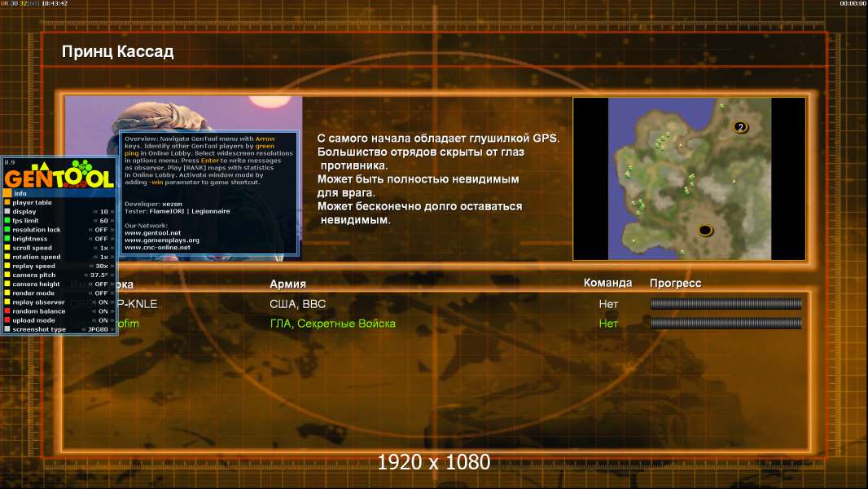Image resolution: width=868 pixels, height=489 pixels.
Task: Click the ГЛА player's progress bar
Action: tap(726, 324)
